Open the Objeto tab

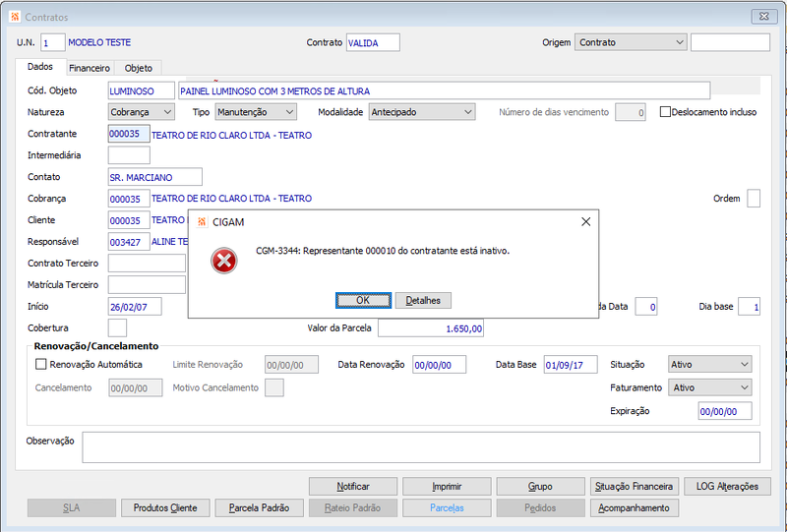(139, 68)
